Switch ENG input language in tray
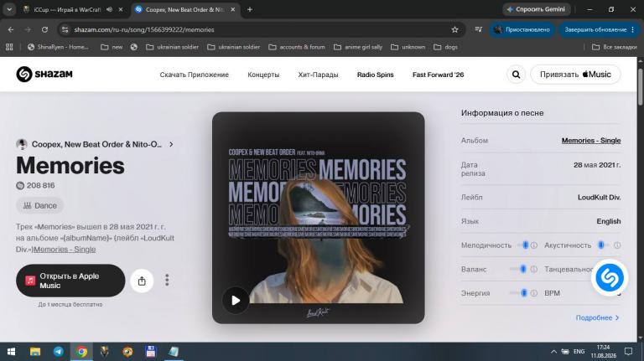The image size is (644, 361). click(579, 352)
